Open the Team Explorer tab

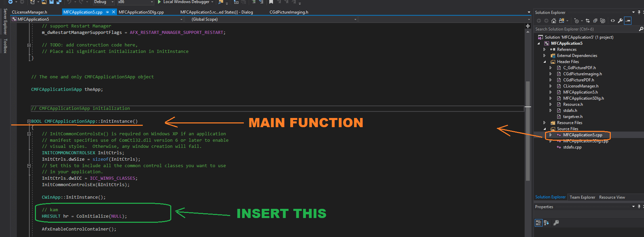coord(582,197)
